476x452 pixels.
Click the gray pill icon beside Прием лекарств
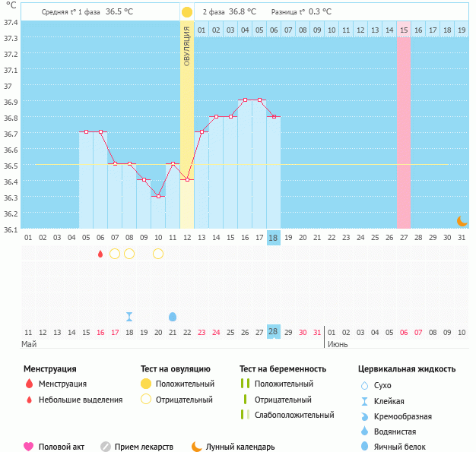(x=106, y=447)
